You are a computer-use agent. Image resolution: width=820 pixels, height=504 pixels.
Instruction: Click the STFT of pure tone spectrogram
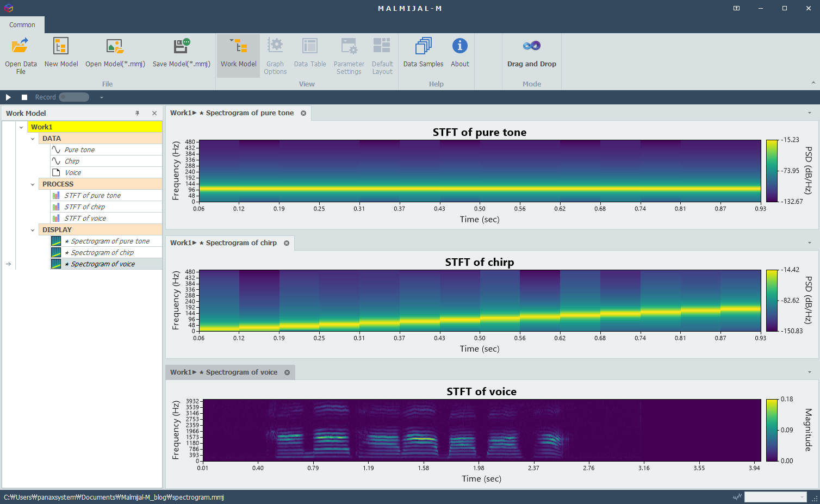tap(480, 171)
